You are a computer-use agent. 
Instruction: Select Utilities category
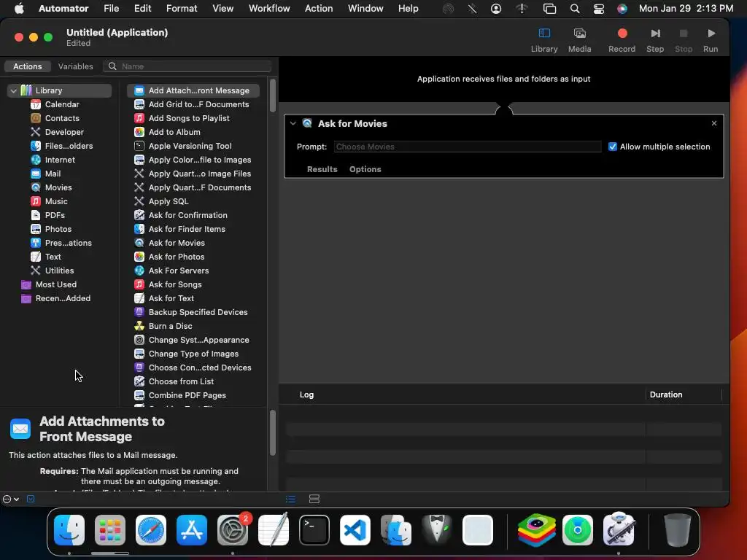59,270
